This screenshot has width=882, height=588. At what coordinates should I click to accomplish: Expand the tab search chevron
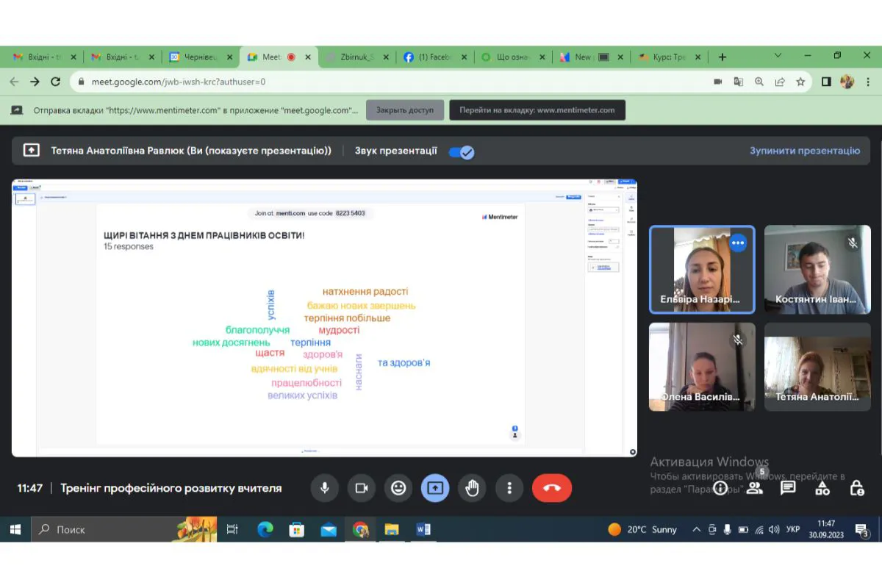pos(778,56)
